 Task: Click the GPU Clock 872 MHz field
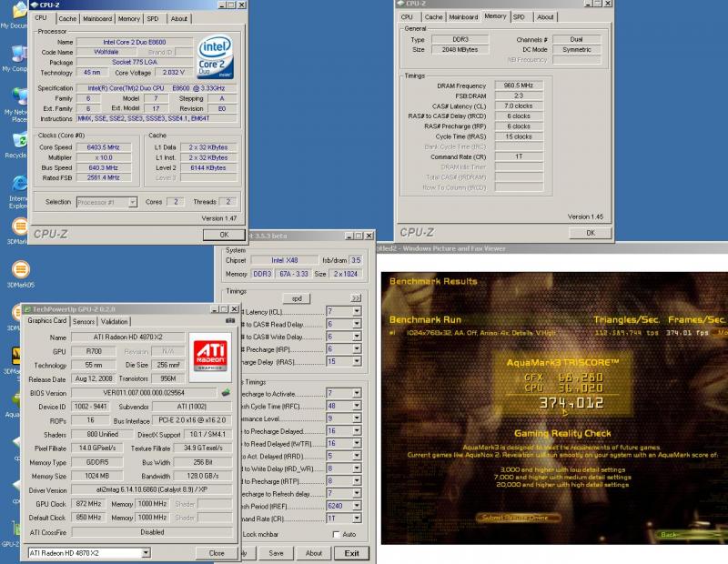click(88, 504)
